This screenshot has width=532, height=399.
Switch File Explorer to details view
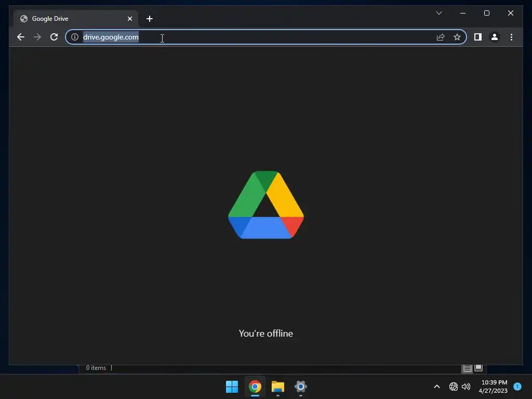(x=467, y=368)
